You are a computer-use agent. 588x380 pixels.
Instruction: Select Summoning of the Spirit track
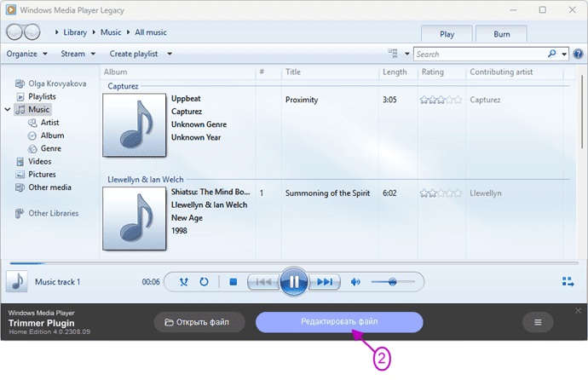327,193
